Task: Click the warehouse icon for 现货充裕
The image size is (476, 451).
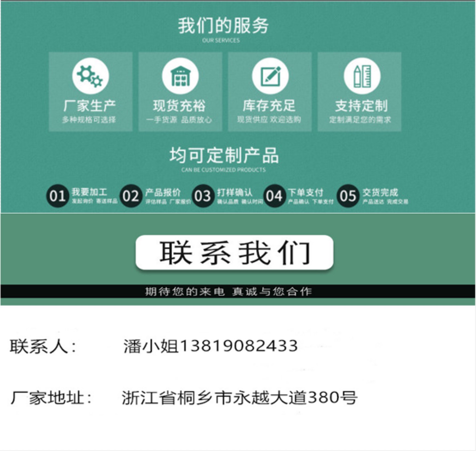Action: click(x=180, y=76)
